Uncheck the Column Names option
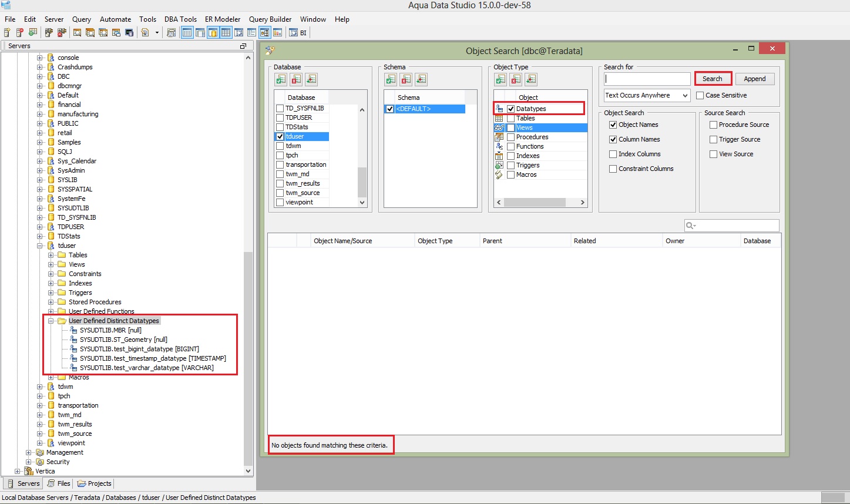Screen dimensions: 850x504 (x=613, y=139)
